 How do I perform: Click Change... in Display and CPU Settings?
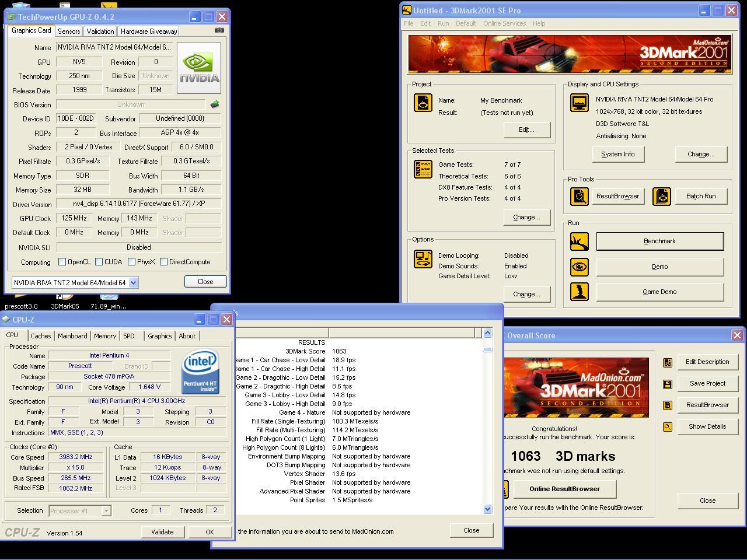[x=701, y=154]
